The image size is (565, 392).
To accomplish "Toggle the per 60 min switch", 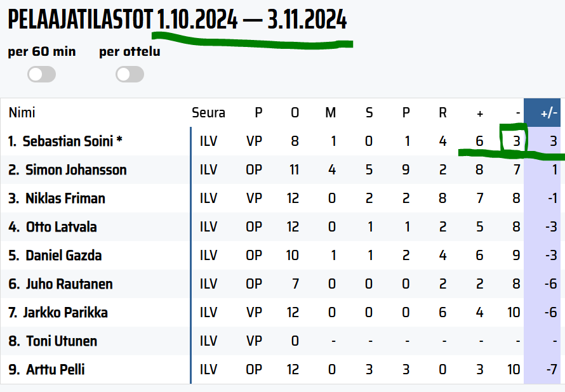I will point(41,74).
